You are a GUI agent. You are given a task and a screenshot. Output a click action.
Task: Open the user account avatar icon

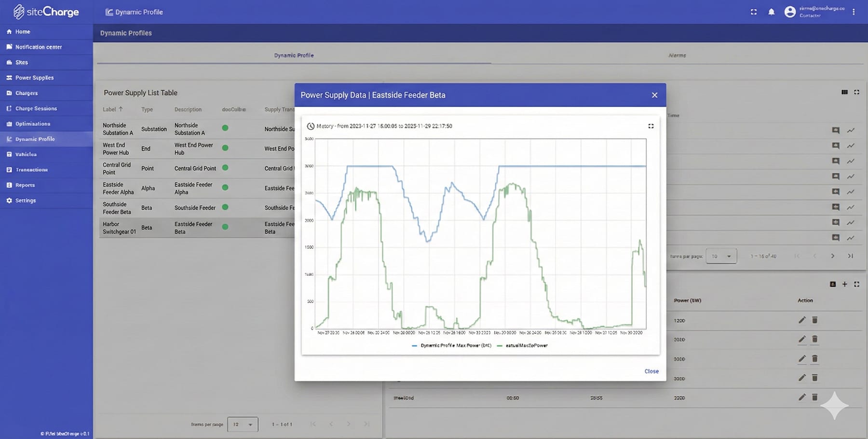click(789, 12)
